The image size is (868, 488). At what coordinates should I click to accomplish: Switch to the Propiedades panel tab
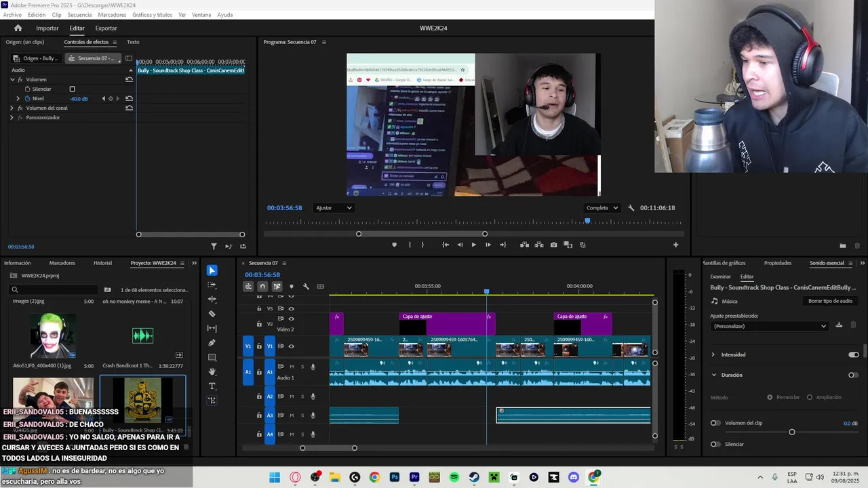[778, 263]
